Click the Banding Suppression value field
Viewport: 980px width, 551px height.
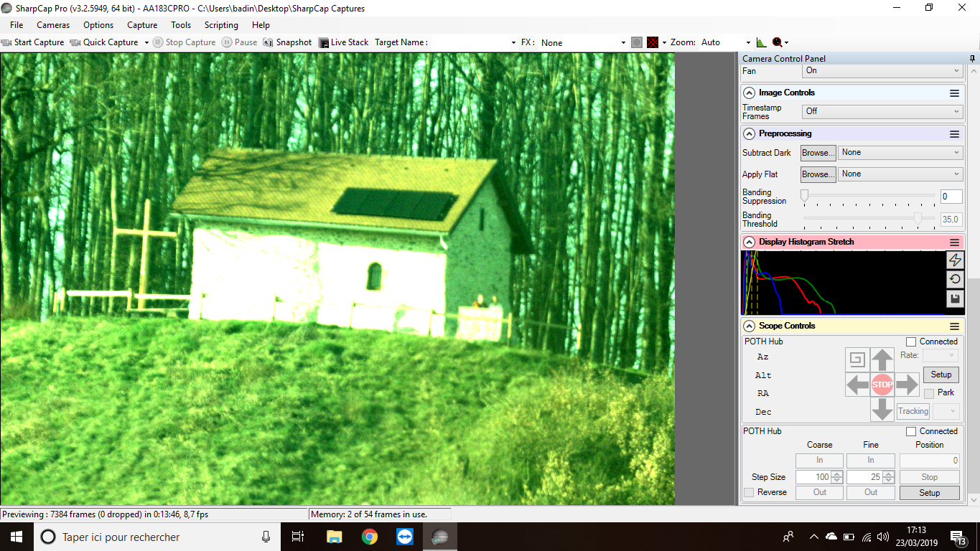(951, 197)
